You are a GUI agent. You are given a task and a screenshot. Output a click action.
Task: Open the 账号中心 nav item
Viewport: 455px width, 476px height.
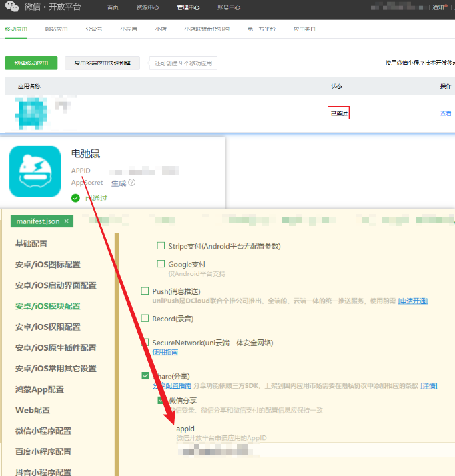tap(229, 7)
